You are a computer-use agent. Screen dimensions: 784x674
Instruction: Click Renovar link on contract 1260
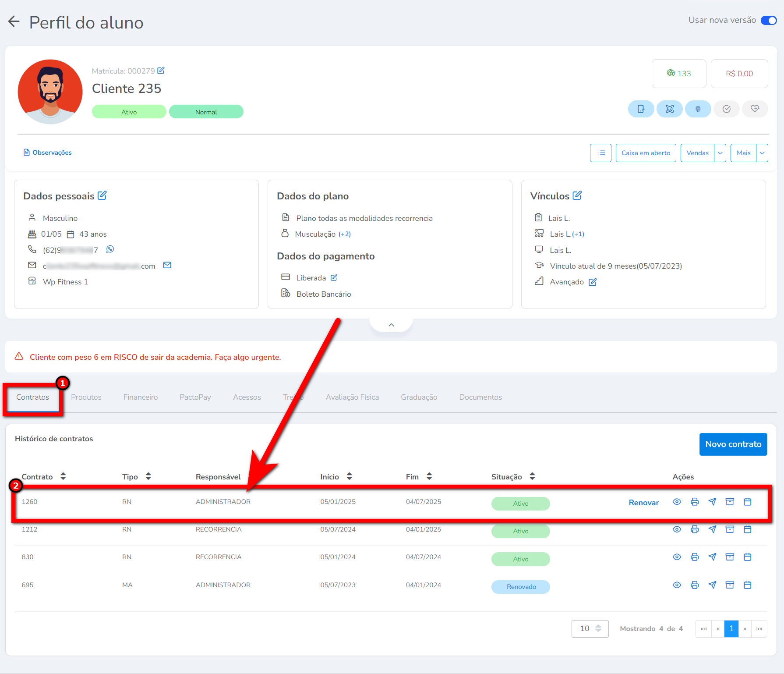643,503
